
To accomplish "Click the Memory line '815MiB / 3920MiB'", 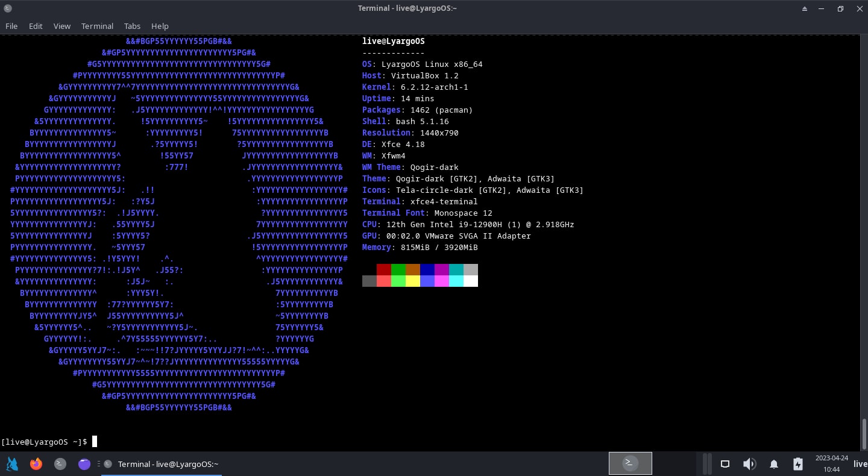I will pyautogui.click(x=420, y=247).
